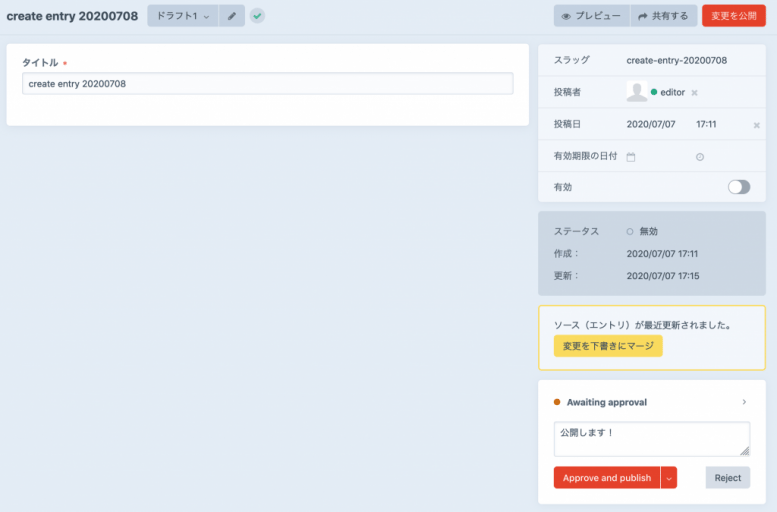This screenshot has width=777, height=512.
Task: Expand the Awaiting approval chevron
Action: 744,402
